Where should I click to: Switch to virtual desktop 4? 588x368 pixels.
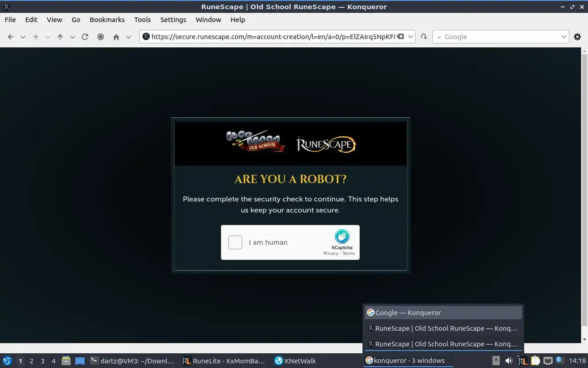click(53, 361)
